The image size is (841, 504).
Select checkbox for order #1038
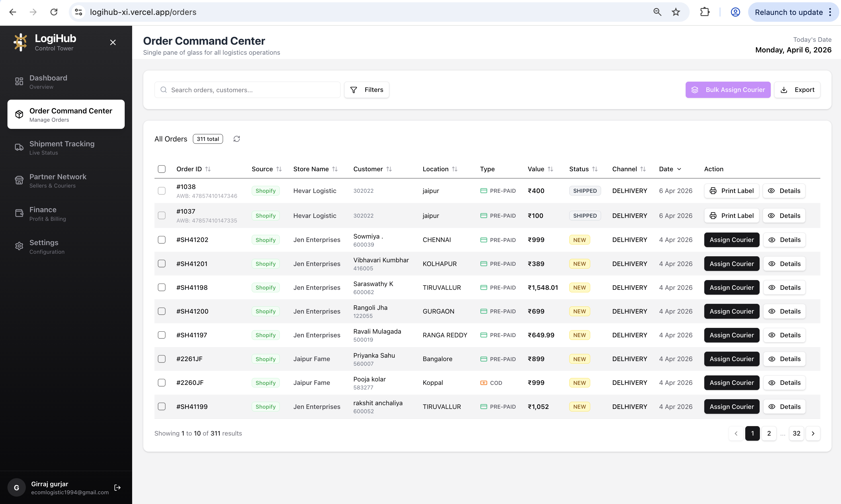pyautogui.click(x=161, y=191)
